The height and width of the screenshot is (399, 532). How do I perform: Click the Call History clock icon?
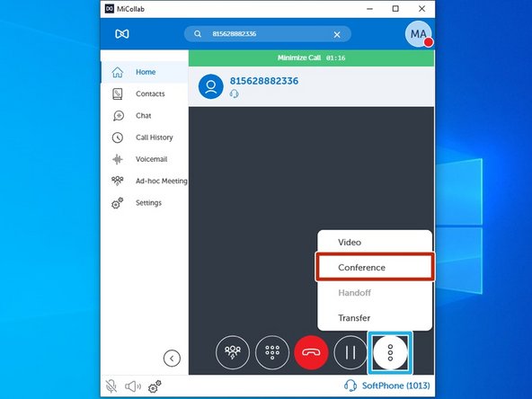pos(118,137)
